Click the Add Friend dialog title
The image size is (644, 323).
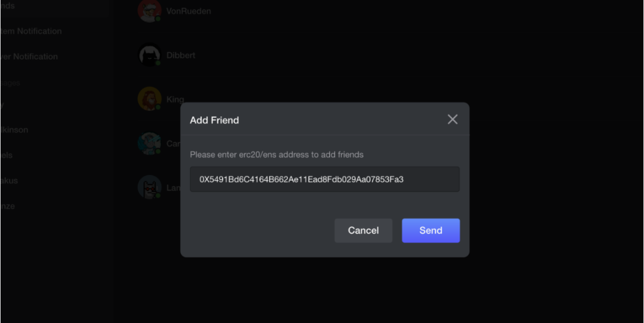(214, 120)
